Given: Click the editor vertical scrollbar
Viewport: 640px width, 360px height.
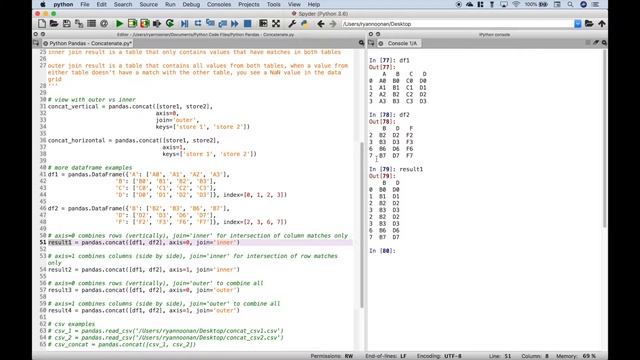Looking at the screenshot, I should point(362,224).
